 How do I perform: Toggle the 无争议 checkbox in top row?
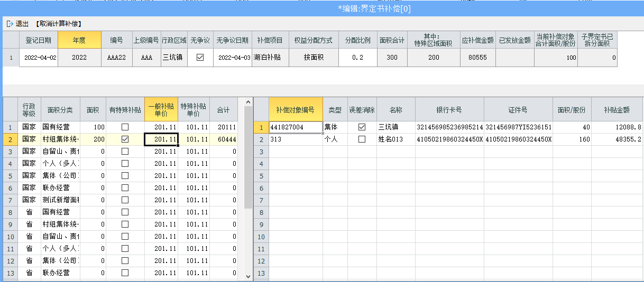click(200, 58)
